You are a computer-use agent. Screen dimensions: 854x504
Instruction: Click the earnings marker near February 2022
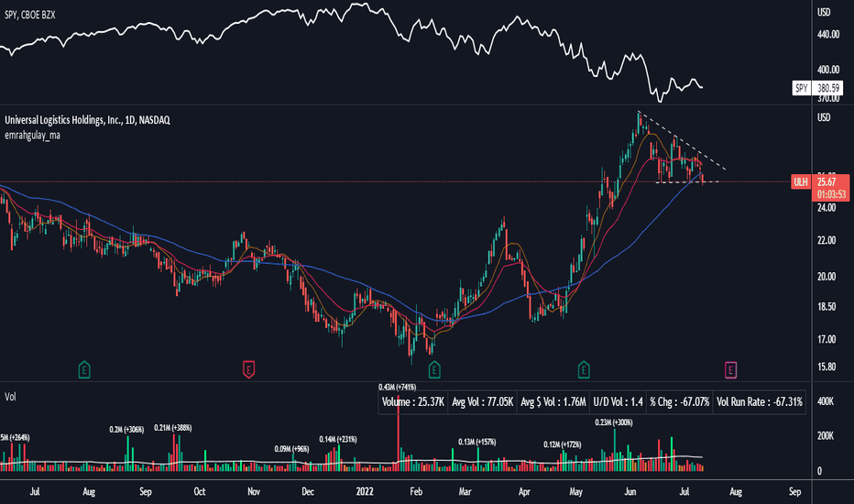[434, 370]
